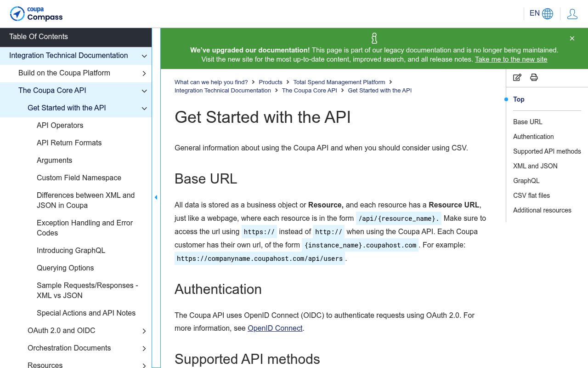588x368 pixels.
Task: Jump to CSV flat files in outline
Action: pos(531,195)
